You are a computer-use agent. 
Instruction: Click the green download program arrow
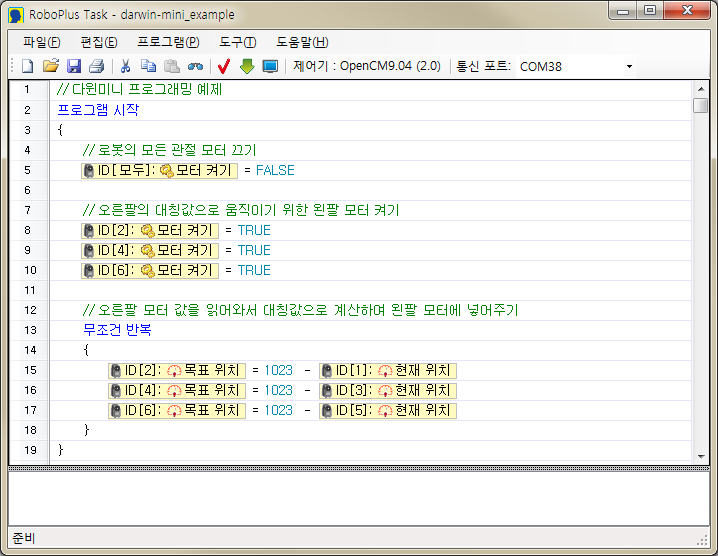247,66
